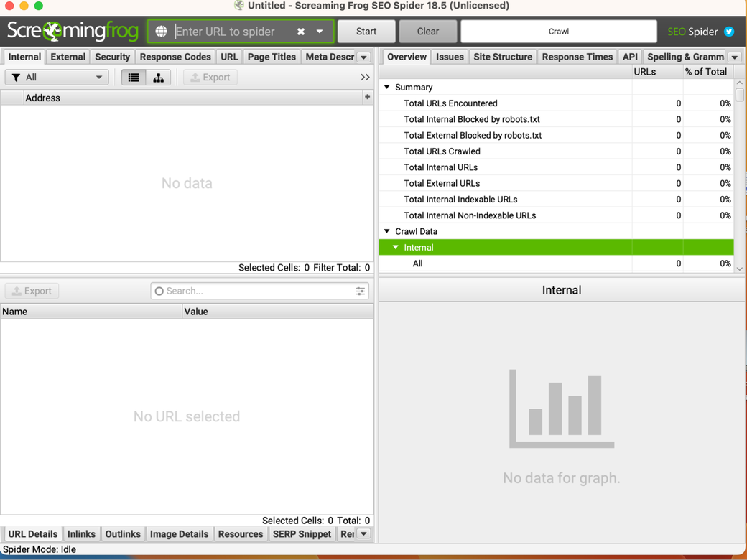
Task: Switch to the Response Times tab
Action: point(577,57)
